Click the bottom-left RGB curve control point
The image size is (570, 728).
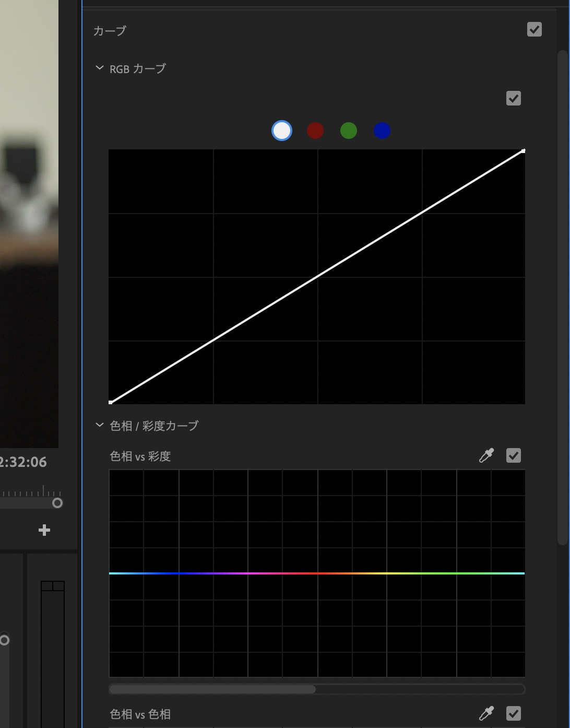(111, 402)
